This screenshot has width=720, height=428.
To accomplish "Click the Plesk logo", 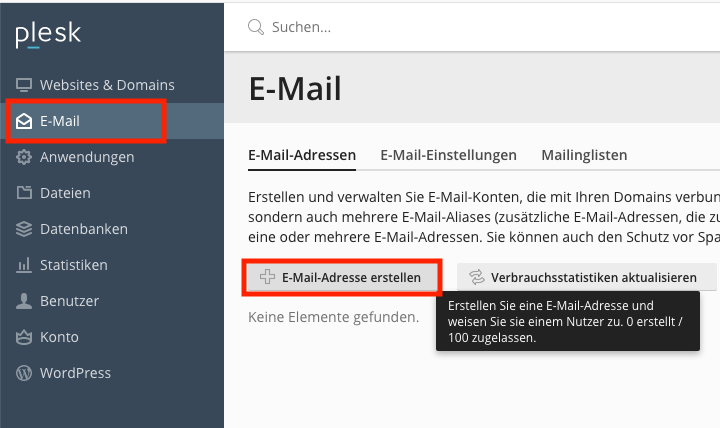I will (x=48, y=34).
